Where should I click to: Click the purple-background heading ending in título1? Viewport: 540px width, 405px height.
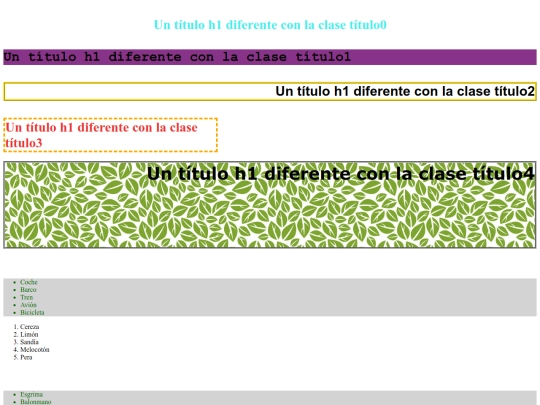[x=270, y=57]
